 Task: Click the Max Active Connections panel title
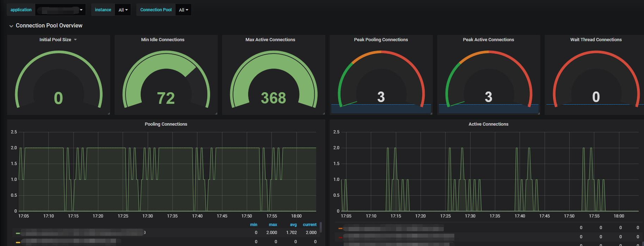click(x=270, y=40)
